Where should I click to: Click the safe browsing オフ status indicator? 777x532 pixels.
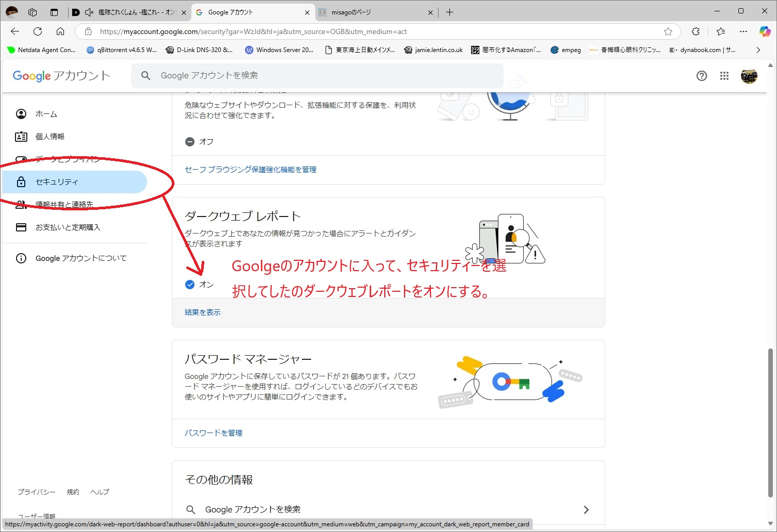coord(199,142)
